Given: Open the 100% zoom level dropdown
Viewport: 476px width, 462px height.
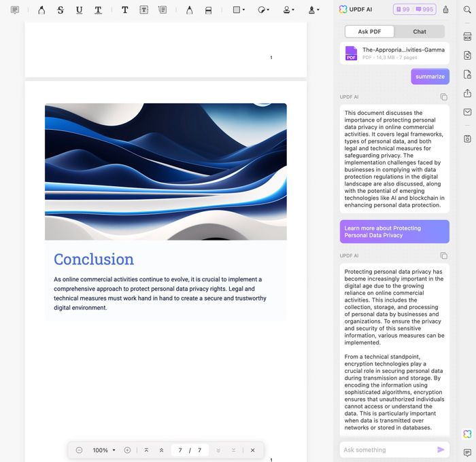Looking at the screenshot, I should pyautogui.click(x=104, y=450).
